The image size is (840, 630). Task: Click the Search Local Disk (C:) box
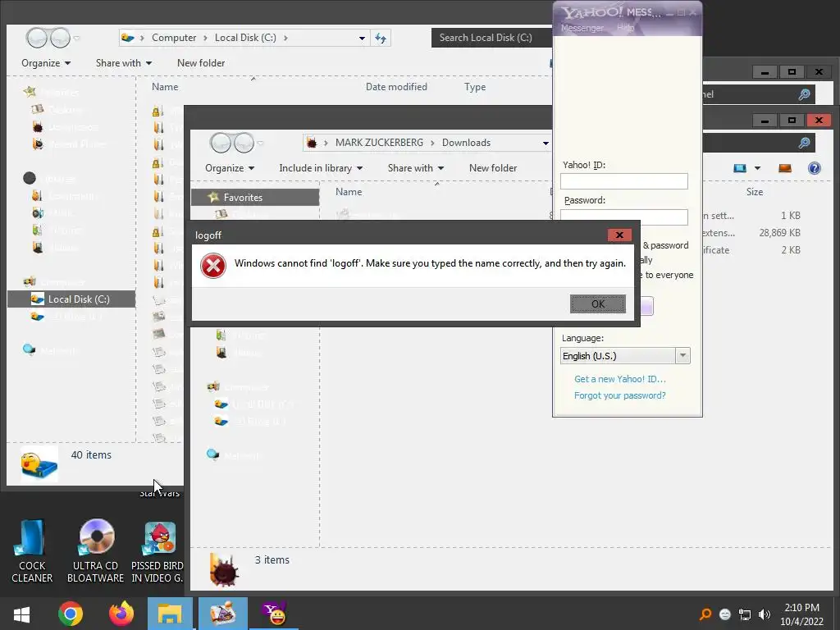(x=491, y=38)
